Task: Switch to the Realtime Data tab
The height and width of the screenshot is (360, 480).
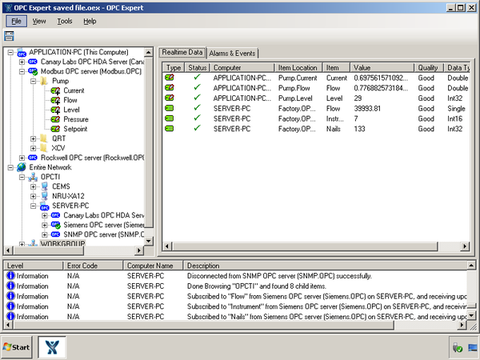Action: (182, 52)
